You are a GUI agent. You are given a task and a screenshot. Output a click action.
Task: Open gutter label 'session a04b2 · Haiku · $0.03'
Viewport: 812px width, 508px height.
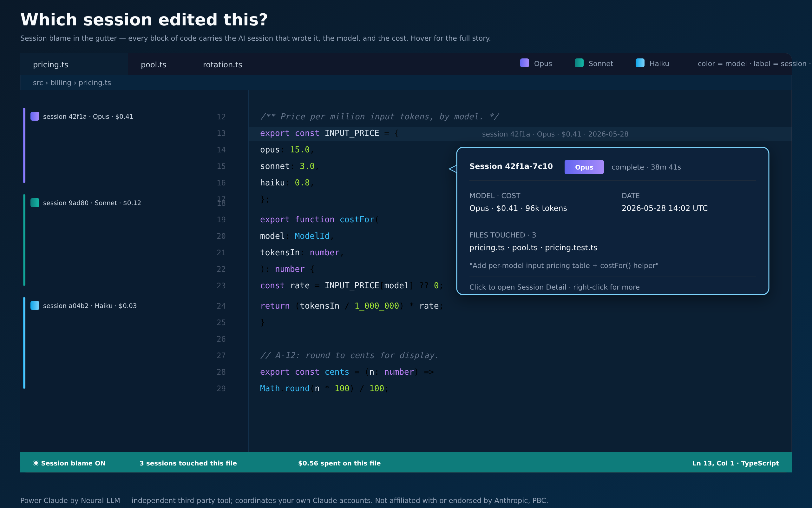click(x=89, y=306)
